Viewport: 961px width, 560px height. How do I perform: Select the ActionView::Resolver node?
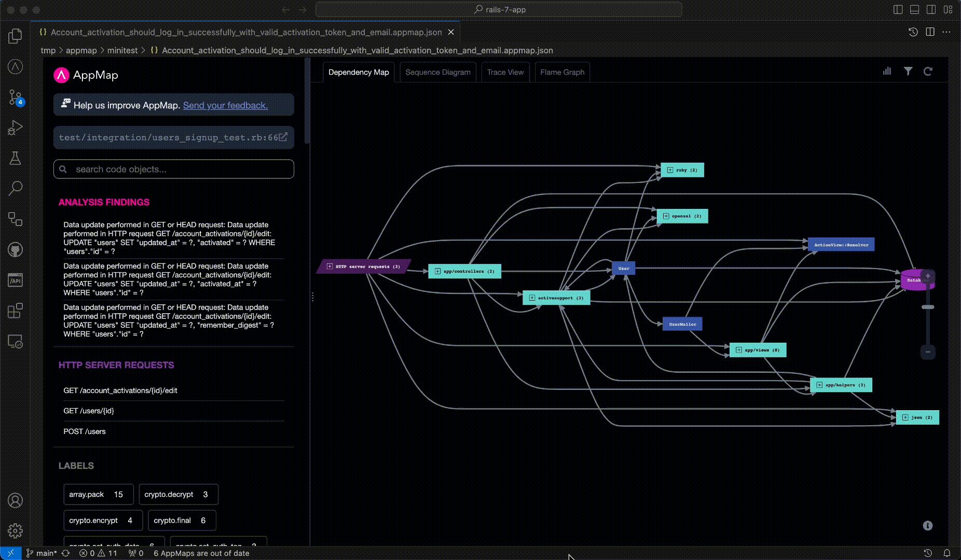coord(841,244)
